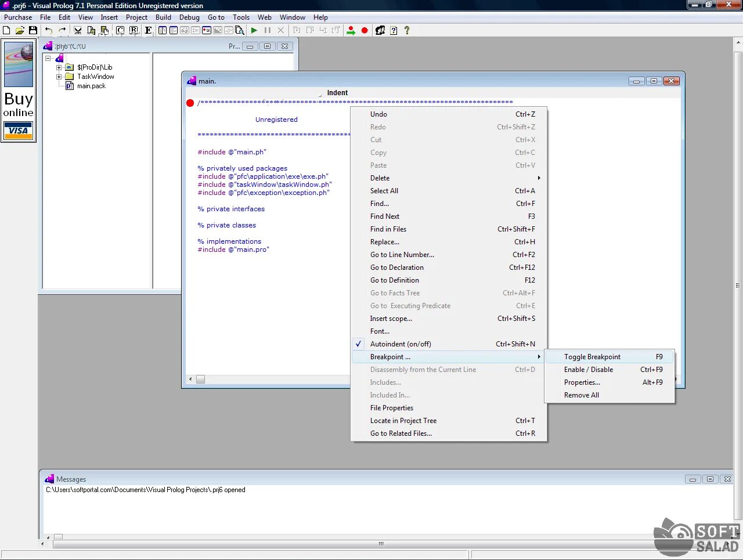Open the Build menu
This screenshot has height=560, width=743.
pyautogui.click(x=163, y=17)
